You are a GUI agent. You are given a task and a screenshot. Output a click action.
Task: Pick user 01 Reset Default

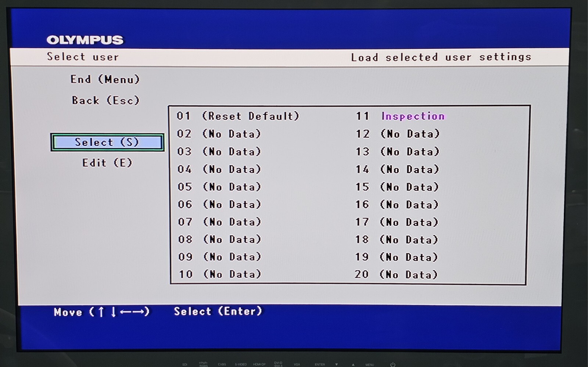[x=238, y=116]
